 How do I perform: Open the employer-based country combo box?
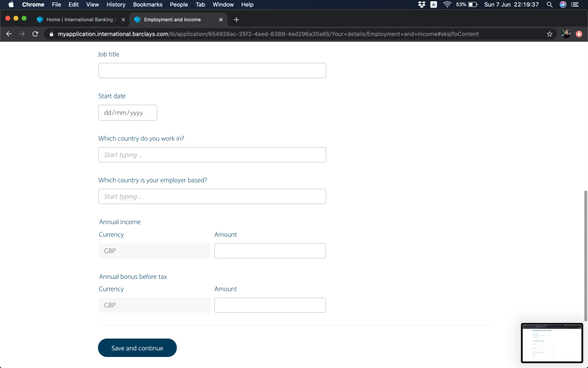click(x=212, y=197)
